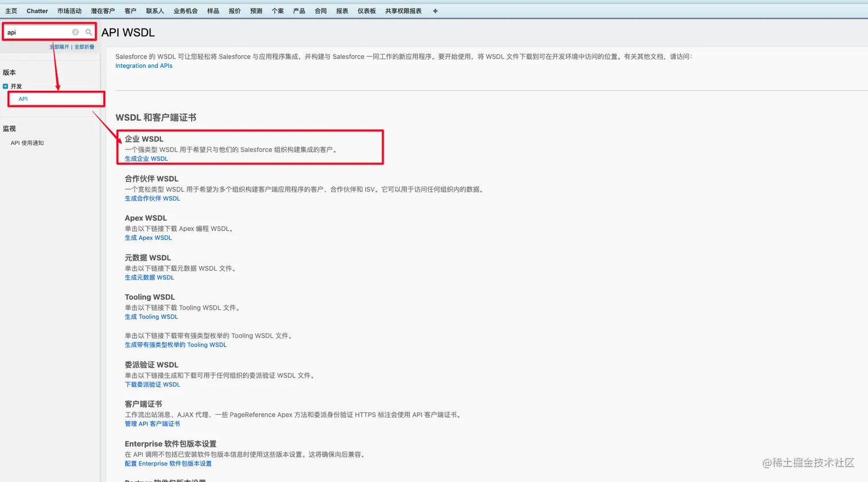This screenshot has height=482, width=868.
Task: Click the Apex WSDL heading
Action: 146,218
